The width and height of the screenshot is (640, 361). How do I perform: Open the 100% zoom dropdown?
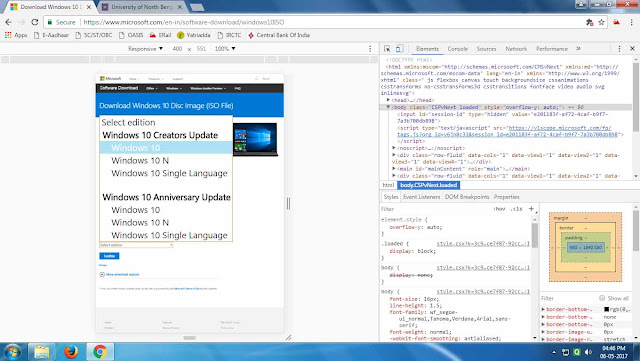[225, 49]
